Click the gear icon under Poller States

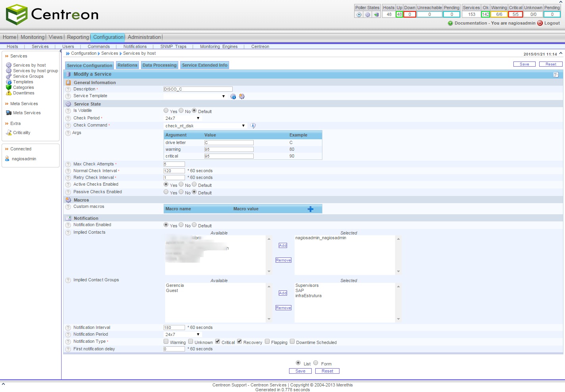368,15
